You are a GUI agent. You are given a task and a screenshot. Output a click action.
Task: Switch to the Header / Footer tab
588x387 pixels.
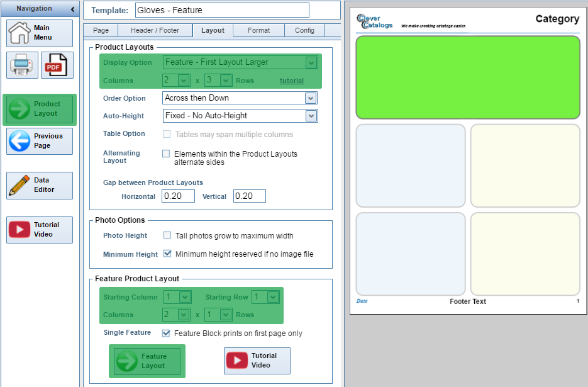pyautogui.click(x=155, y=30)
